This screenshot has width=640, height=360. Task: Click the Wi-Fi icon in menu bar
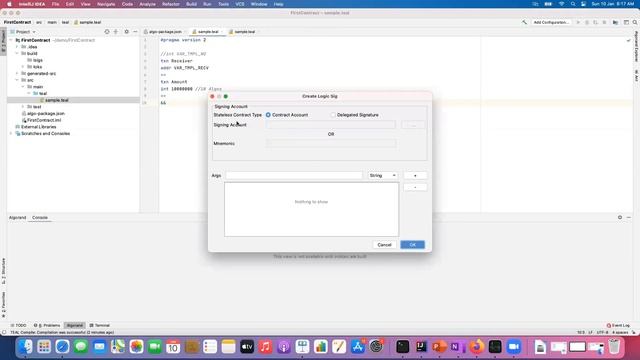[562, 4]
